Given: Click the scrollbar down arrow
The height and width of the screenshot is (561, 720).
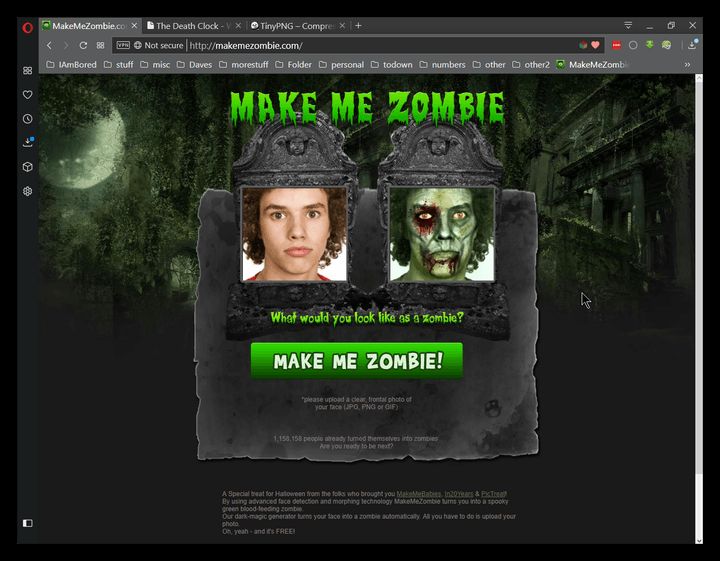Looking at the screenshot, I should [699, 541].
